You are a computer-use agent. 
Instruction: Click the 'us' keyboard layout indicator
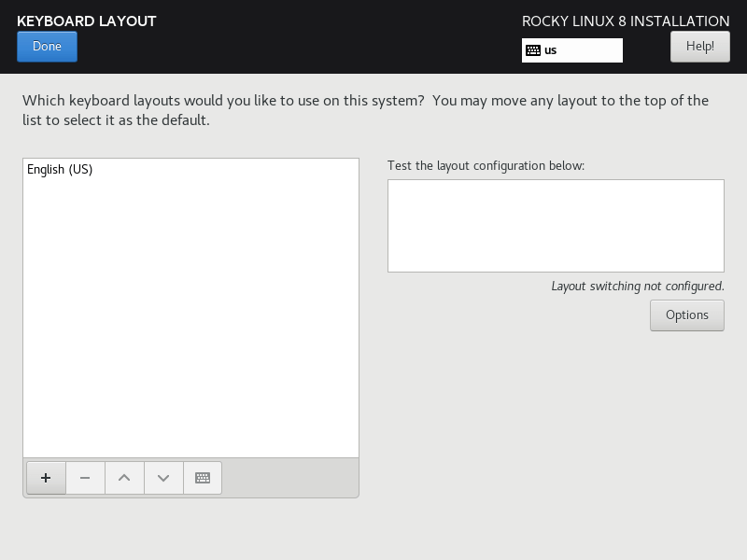571,50
